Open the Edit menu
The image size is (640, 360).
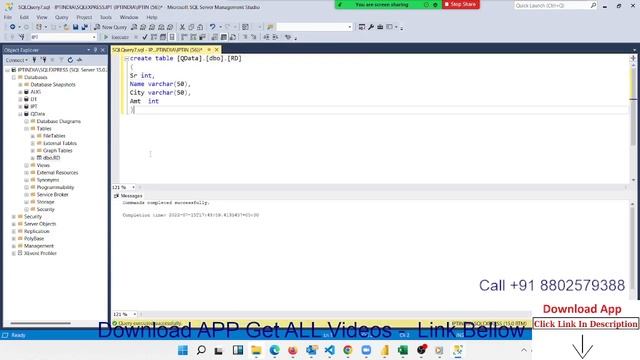click(24, 17)
